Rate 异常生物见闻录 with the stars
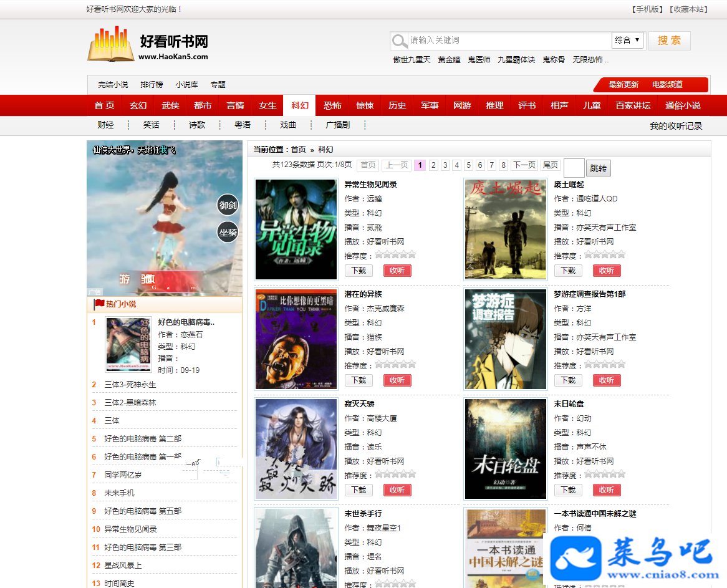 pyautogui.click(x=395, y=254)
